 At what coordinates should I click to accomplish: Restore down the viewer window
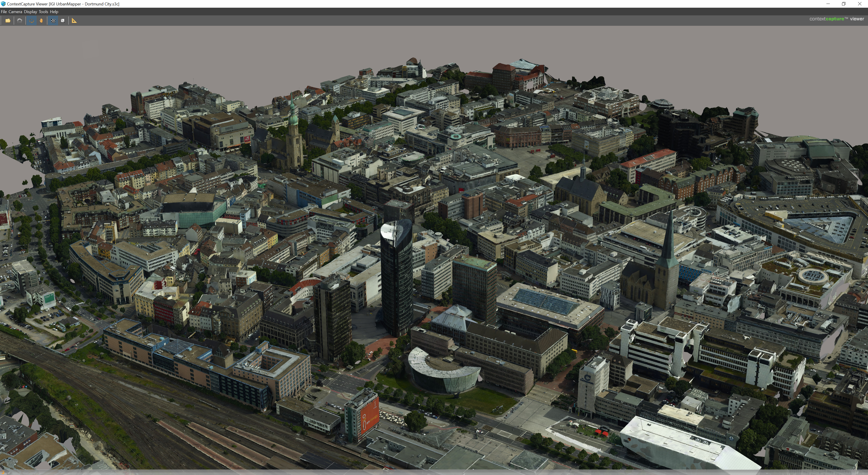click(843, 4)
